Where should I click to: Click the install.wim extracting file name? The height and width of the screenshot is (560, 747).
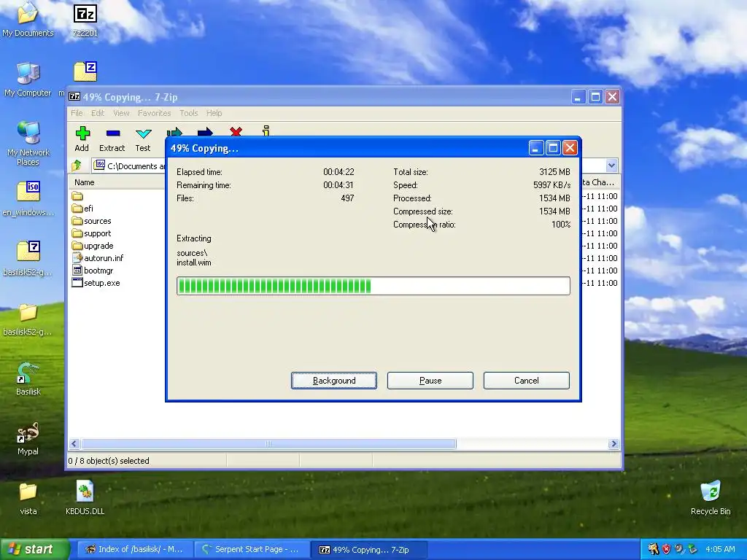click(x=194, y=262)
